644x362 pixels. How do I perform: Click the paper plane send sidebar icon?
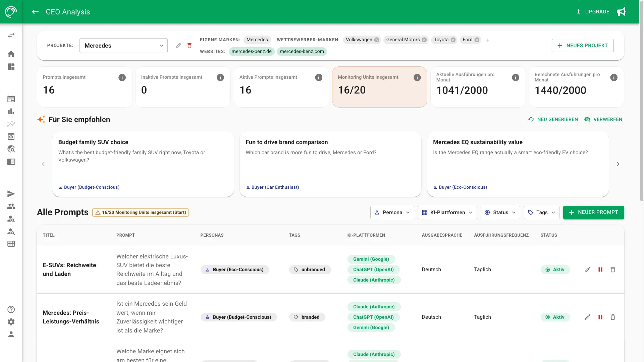[11, 194]
